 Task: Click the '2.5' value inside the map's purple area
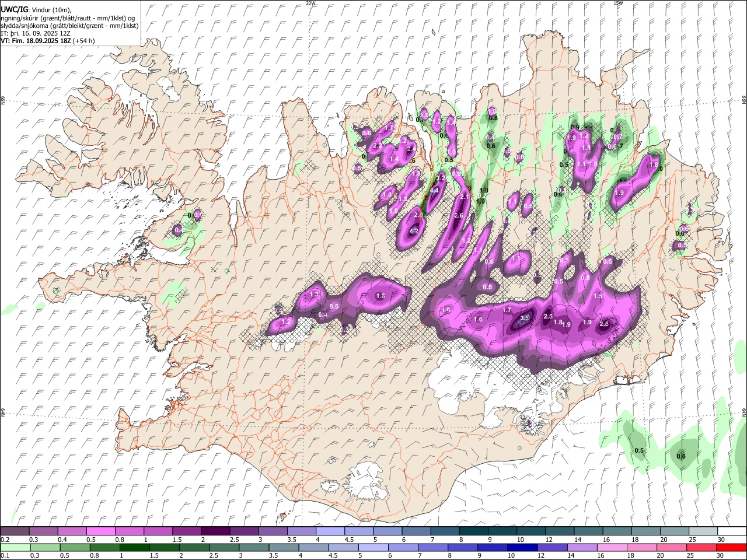[x=548, y=316]
